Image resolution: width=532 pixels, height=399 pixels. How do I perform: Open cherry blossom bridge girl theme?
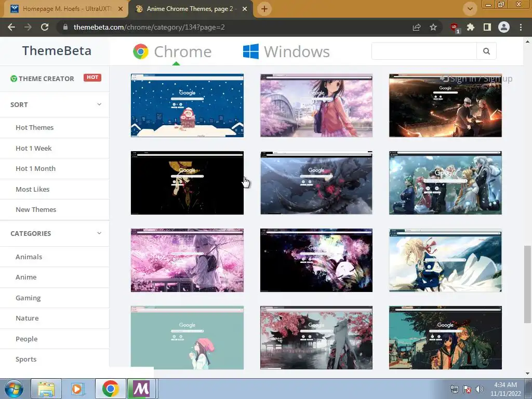click(316, 105)
